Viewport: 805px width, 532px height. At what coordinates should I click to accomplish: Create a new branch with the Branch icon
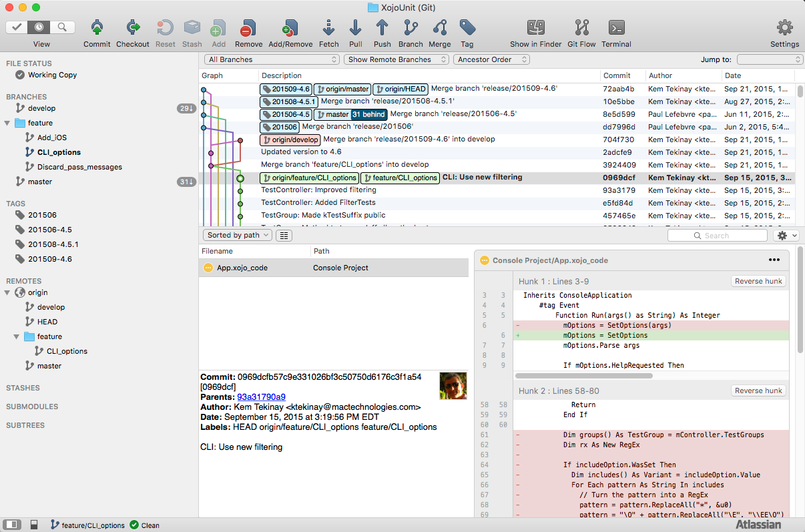click(x=411, y=27)
